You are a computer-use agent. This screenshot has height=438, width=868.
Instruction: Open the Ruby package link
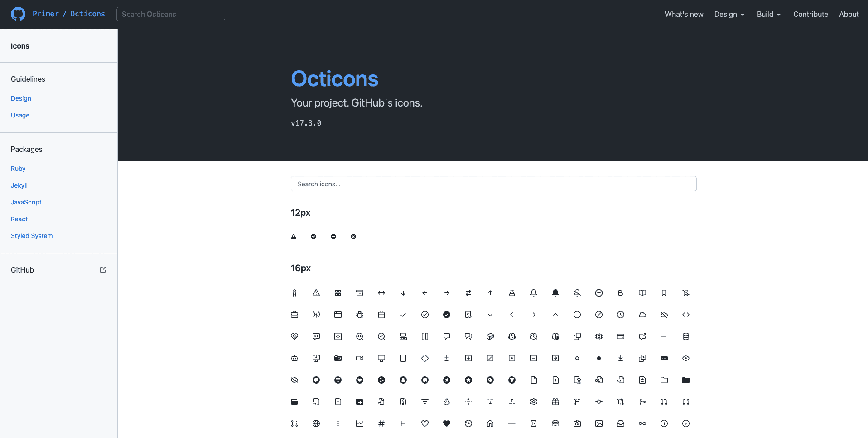18,169
